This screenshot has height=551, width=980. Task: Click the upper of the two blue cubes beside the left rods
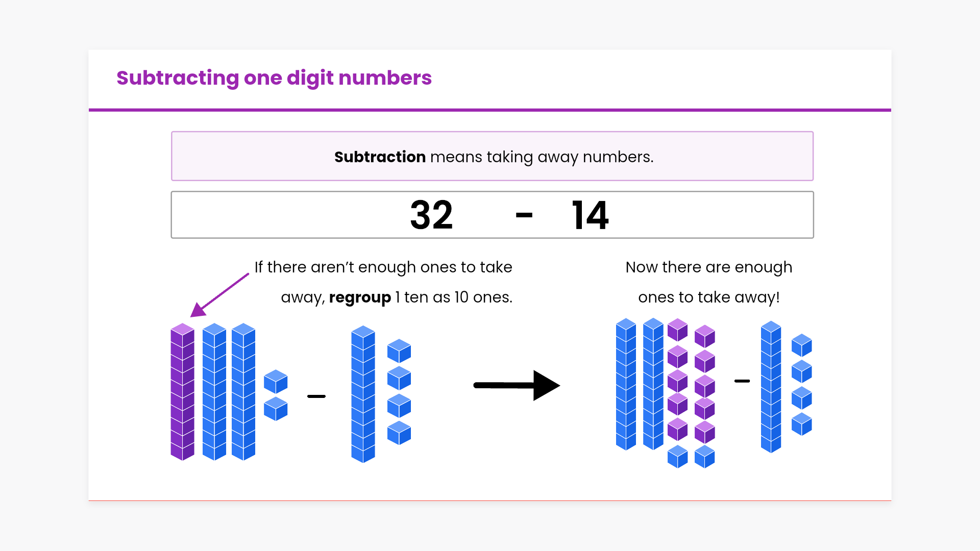pos(276,382)
